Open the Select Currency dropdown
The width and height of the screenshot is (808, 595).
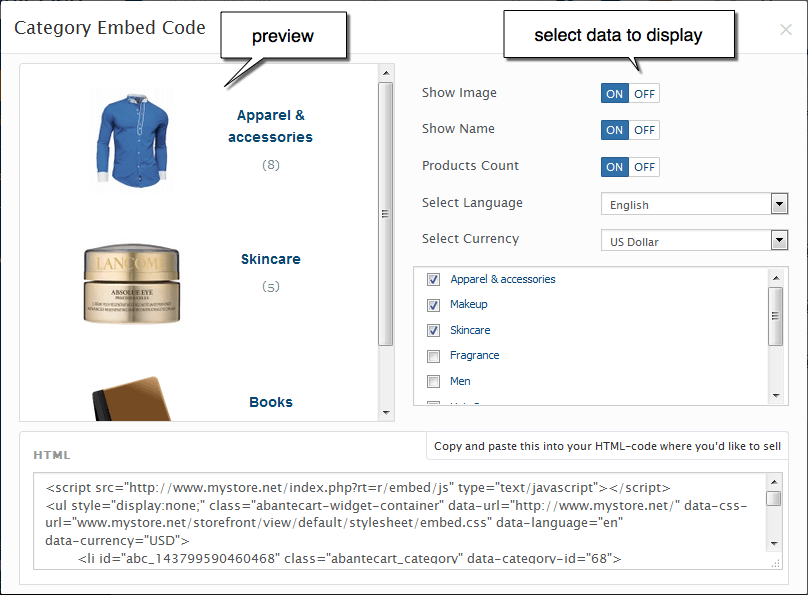click(x=694, y=240)
